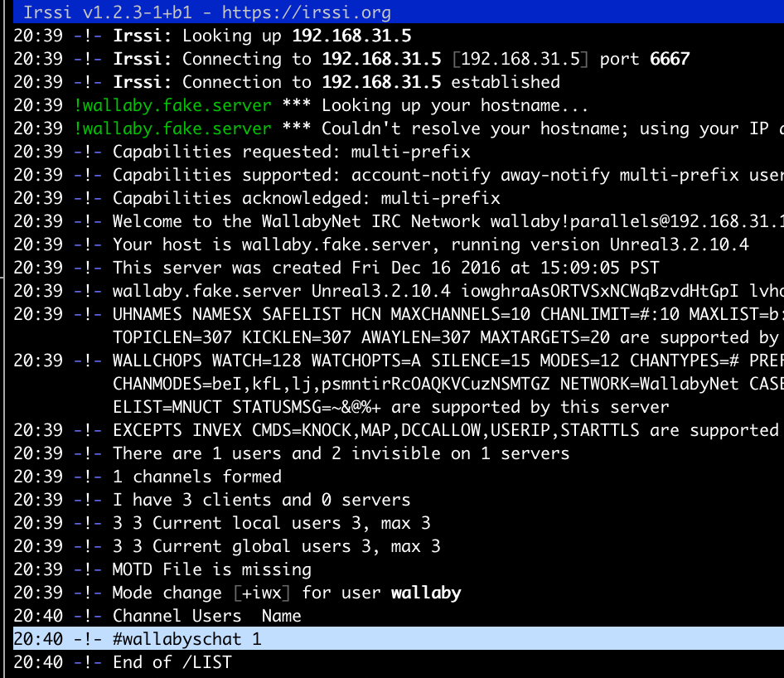The image size is (784, 678).
Task: Click the [+iwx] mode flags text
Action: [263, 593]
